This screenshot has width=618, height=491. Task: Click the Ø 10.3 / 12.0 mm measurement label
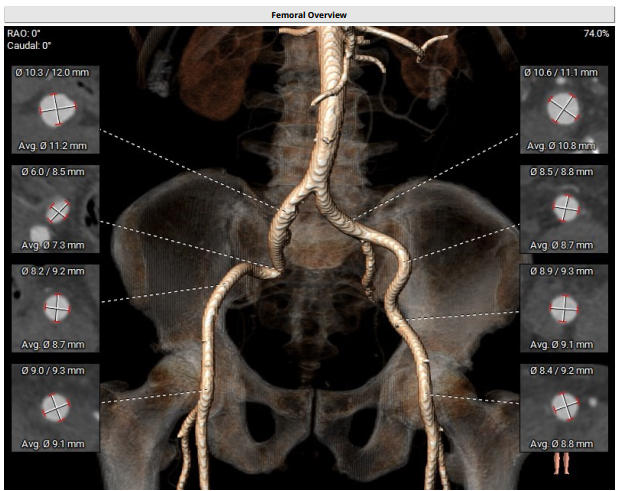pos(56,74)
